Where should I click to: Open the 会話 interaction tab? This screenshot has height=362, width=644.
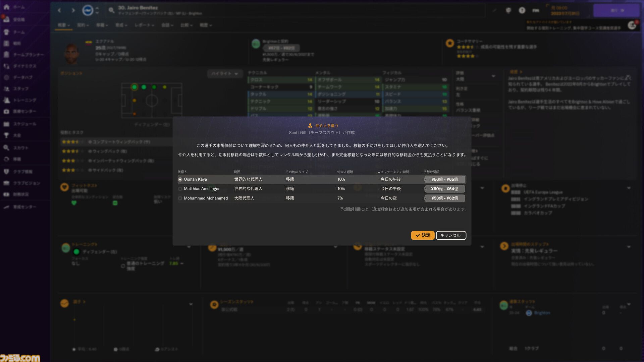point(167,25)
